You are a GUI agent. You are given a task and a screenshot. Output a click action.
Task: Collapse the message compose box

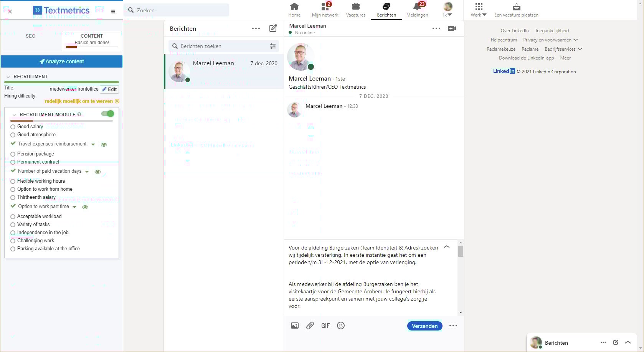click(x=447, y=247)
